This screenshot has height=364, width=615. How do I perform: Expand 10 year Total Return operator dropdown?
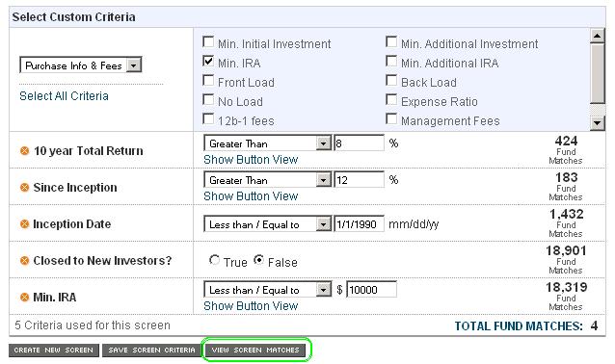point(267,143)
